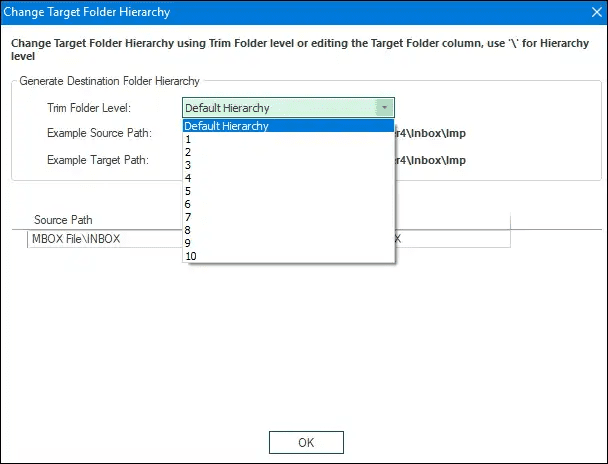Choose trim level 8 from list
The image size is (608, 464).
tap(288, 230)
